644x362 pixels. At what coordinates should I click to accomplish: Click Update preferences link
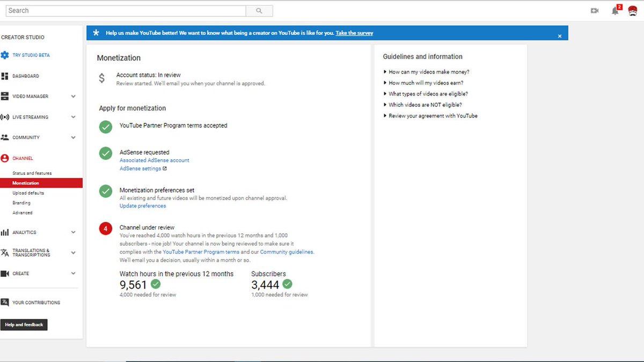[x=143, y=206]
